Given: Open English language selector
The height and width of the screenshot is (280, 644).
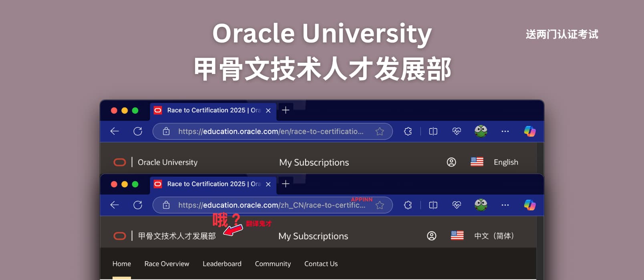Looking at the screenshot, I should coord(506,162).
